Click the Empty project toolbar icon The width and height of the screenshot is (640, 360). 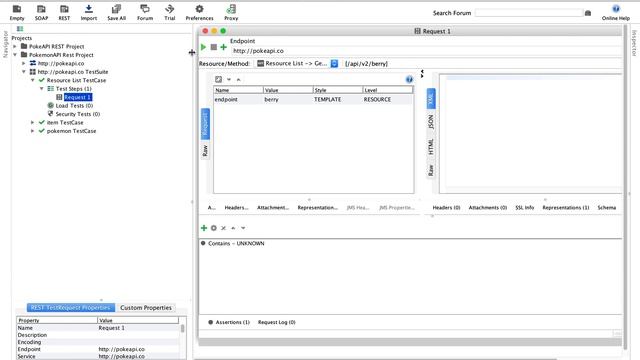[x=17, y=13]
